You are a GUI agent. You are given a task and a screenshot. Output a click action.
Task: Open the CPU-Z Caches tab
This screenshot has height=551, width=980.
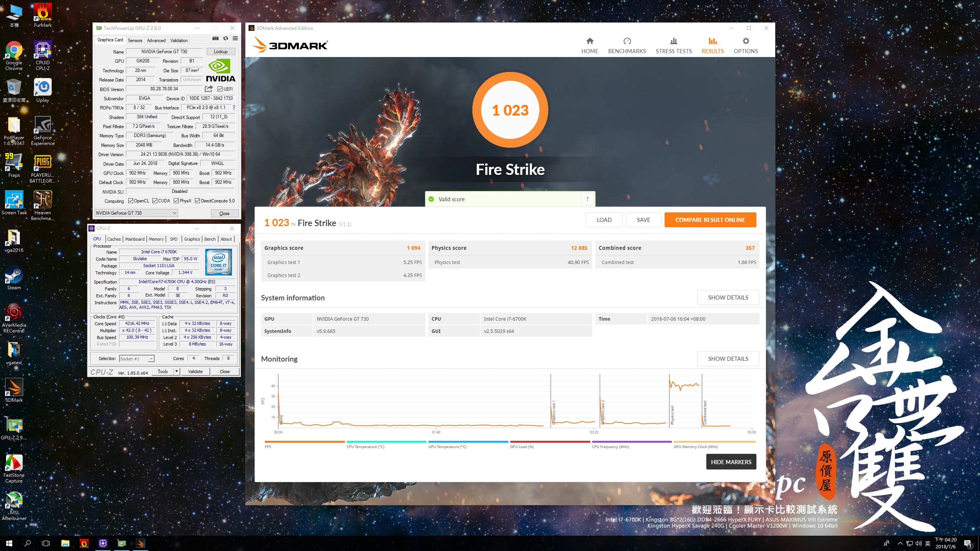click(114, 239)
